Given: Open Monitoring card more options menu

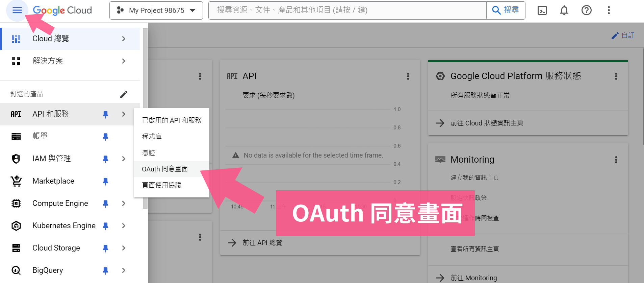Looking at the screenshot, I should point(616,160).
